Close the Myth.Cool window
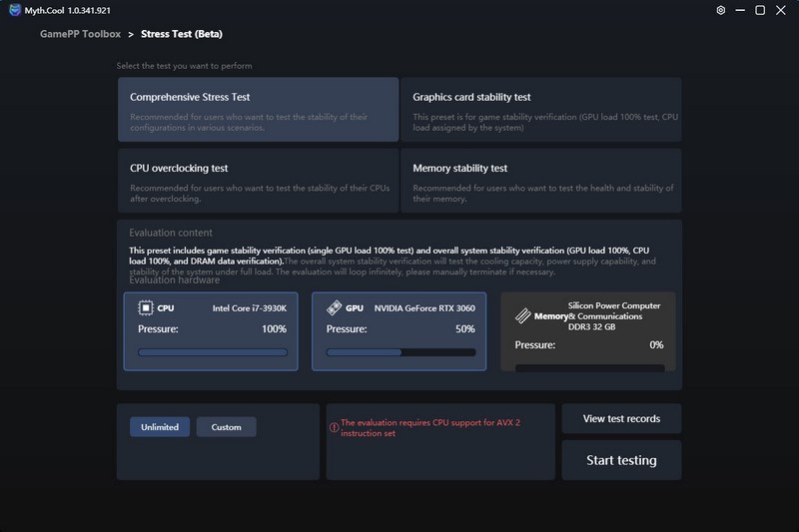799x532 pixels. (x=780, y=10)
